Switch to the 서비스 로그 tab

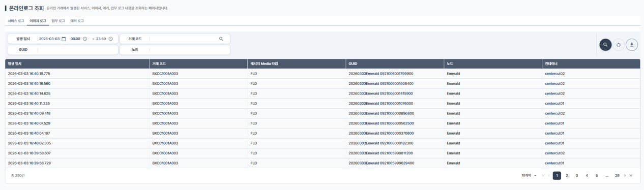tap(16, 21)
